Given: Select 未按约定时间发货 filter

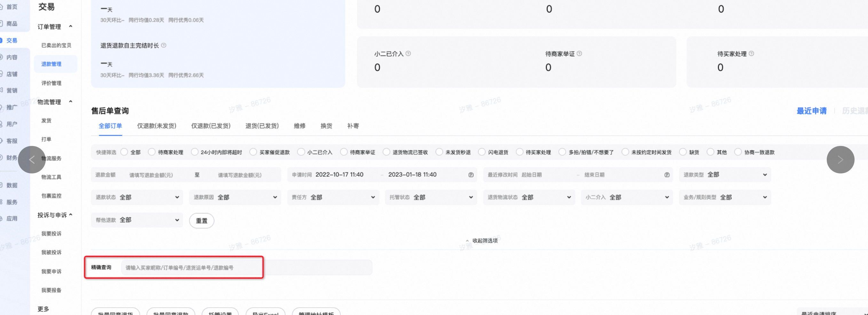Looking at the screenshot, I should pyautogui.click(x=625, y=152).
